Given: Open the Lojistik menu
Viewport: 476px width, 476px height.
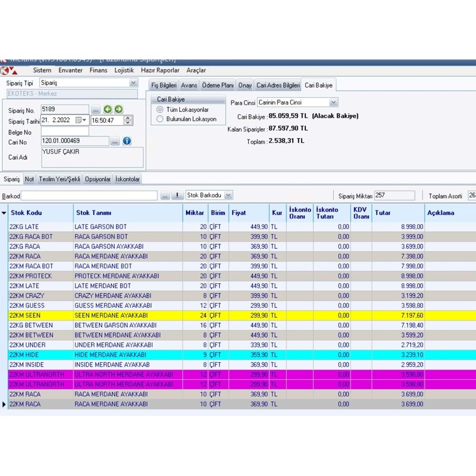Looking at the screenshot, I should 124,70.
